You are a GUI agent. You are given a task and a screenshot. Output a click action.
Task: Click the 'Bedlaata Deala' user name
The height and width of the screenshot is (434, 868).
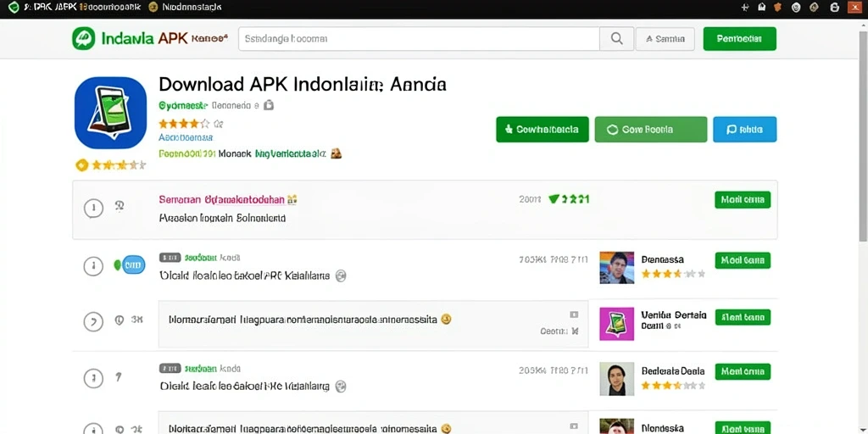pyautogui.click(x=672, y=371)
